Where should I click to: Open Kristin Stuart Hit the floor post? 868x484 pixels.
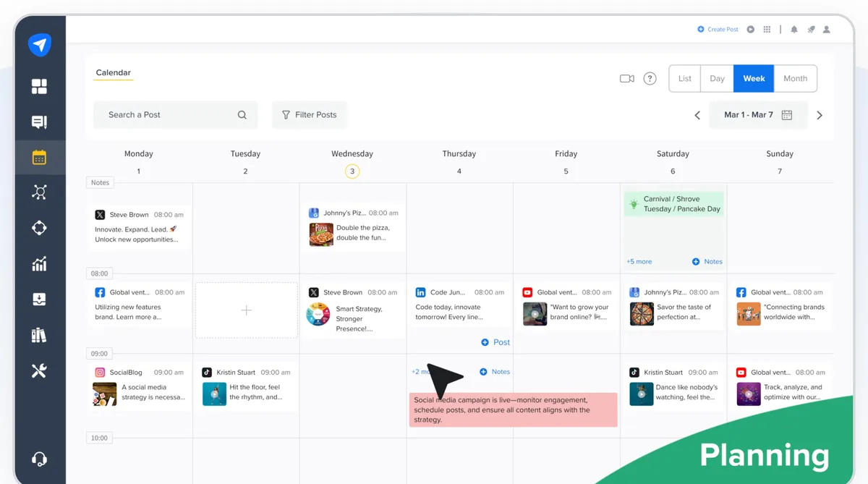pyautogui.click(x=246, y=386)
